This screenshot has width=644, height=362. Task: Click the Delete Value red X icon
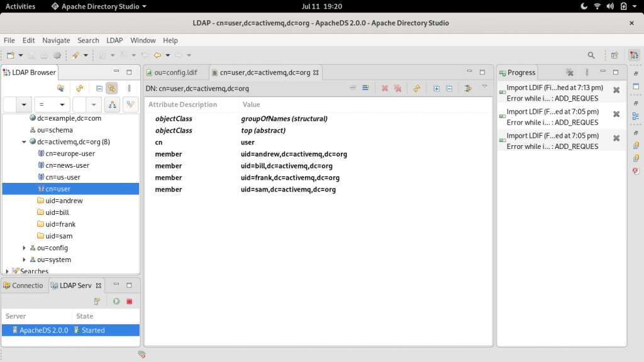click(x=385, y=89)
